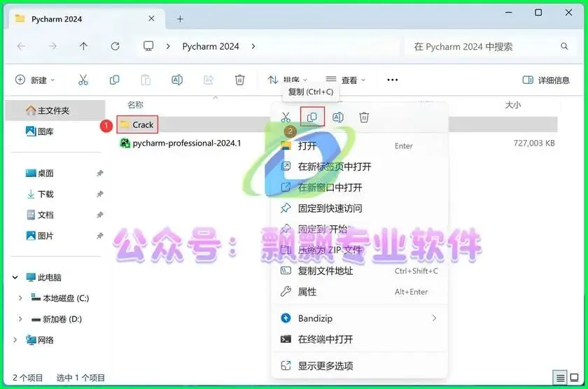Select pycharm-professional-2024.1 file
588x389 pixels.
181,143
